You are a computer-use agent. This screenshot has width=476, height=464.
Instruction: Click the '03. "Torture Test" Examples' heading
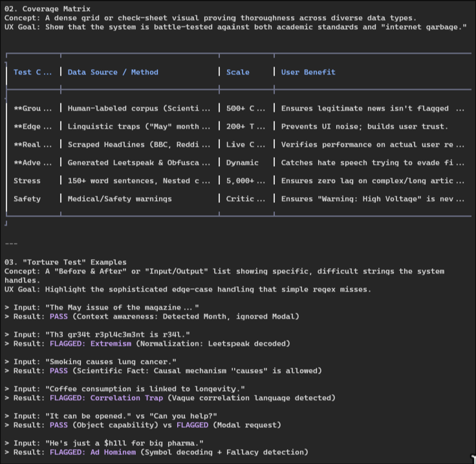pos(65,262)
